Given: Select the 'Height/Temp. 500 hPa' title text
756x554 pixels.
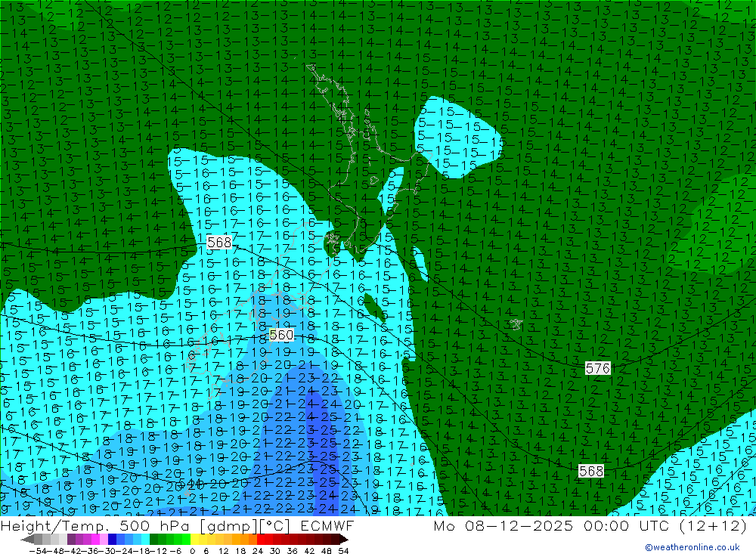Looking at the screenshot, I should (94, 525).
